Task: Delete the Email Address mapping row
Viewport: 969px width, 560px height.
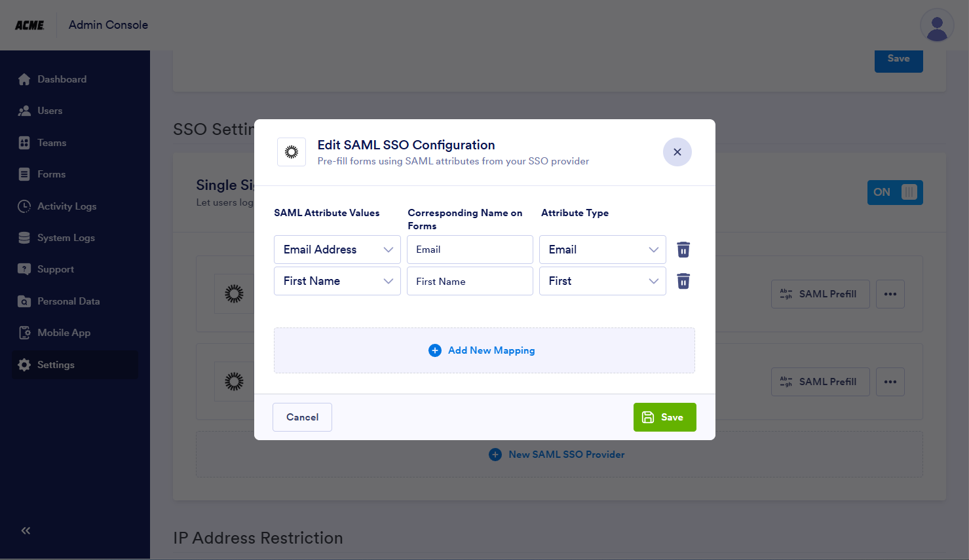Action: [x=683, y=250]
